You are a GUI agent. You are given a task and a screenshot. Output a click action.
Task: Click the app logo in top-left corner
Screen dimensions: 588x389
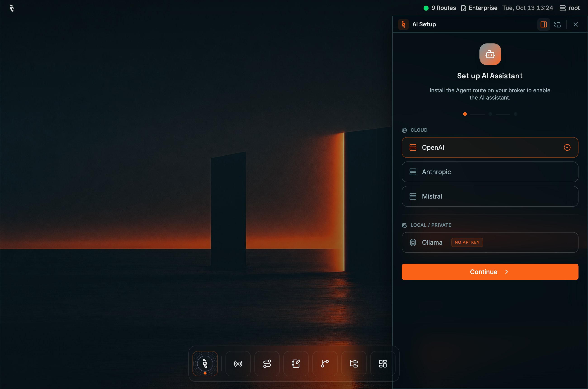coord(12,8)
